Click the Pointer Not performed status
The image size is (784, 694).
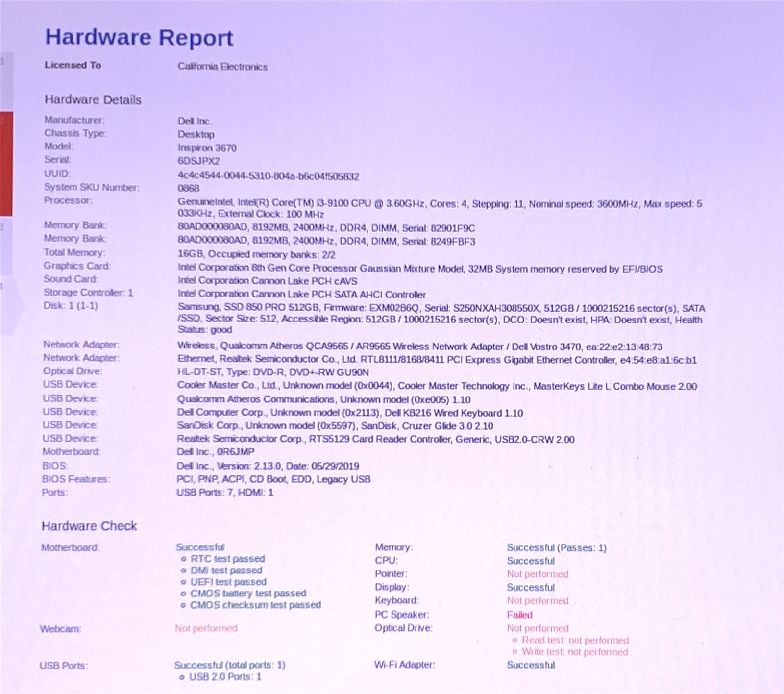(x=538, y=574)
